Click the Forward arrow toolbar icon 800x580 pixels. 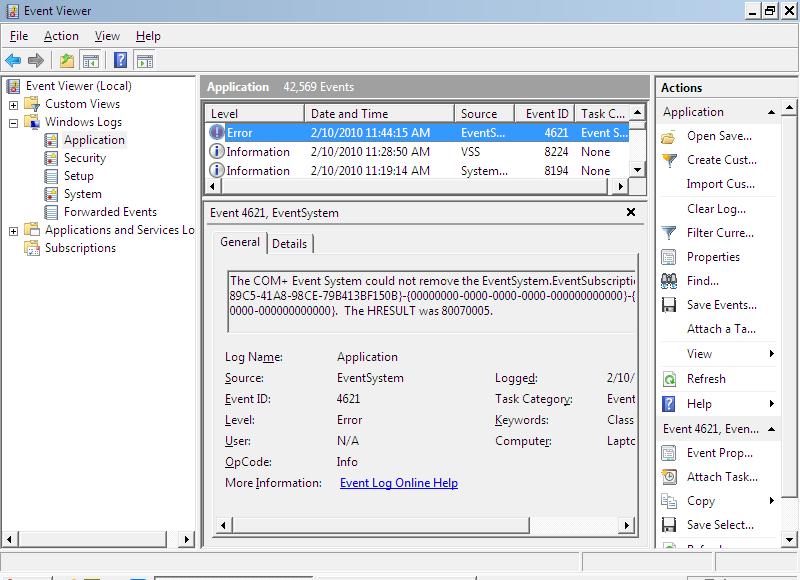(36, 61)
